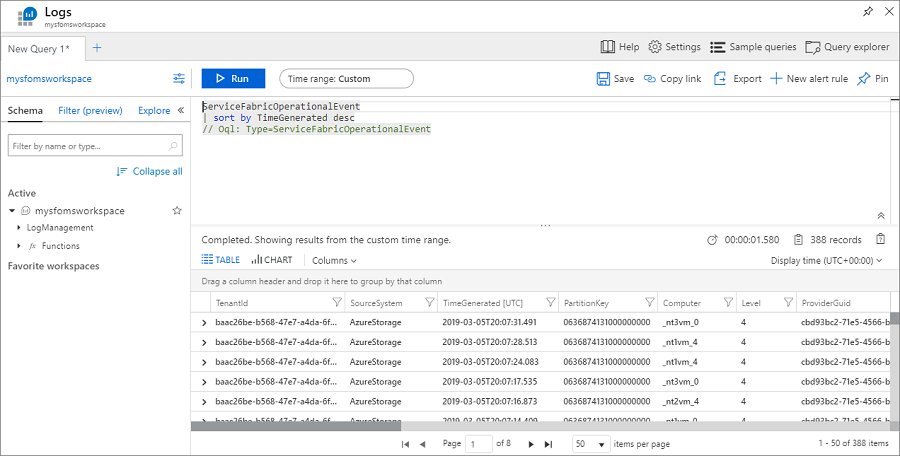This screenshot has width=900, height=456.
Task: Add a new query tab with plus
Action: 97,48
